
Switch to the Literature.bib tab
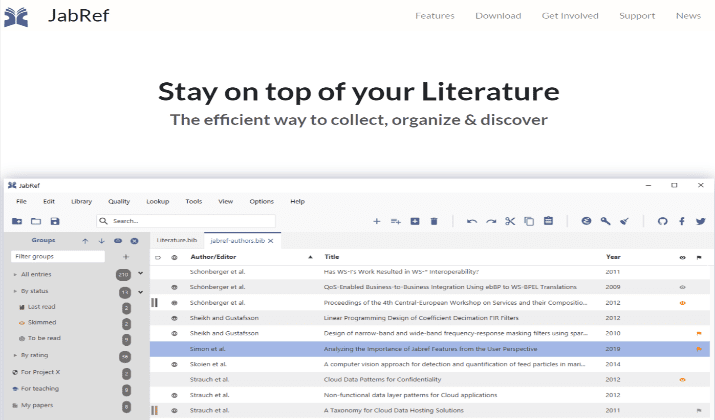point(177,240)
